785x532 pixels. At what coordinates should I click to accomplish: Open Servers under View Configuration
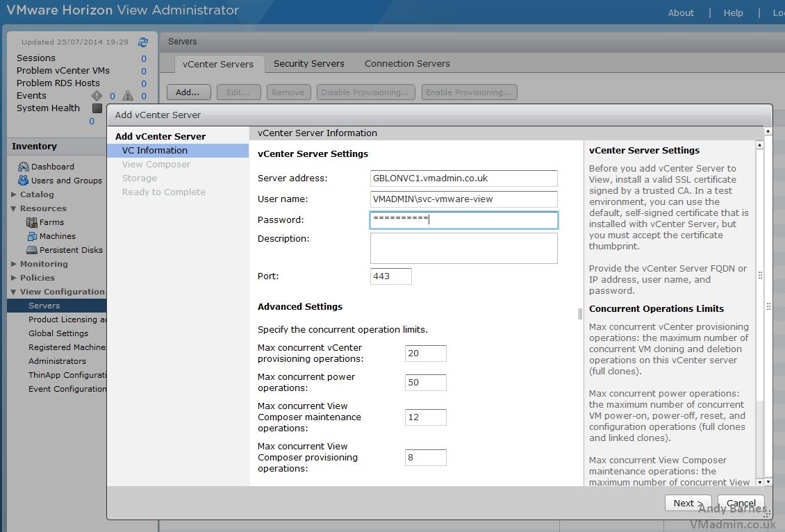point(57,306)
